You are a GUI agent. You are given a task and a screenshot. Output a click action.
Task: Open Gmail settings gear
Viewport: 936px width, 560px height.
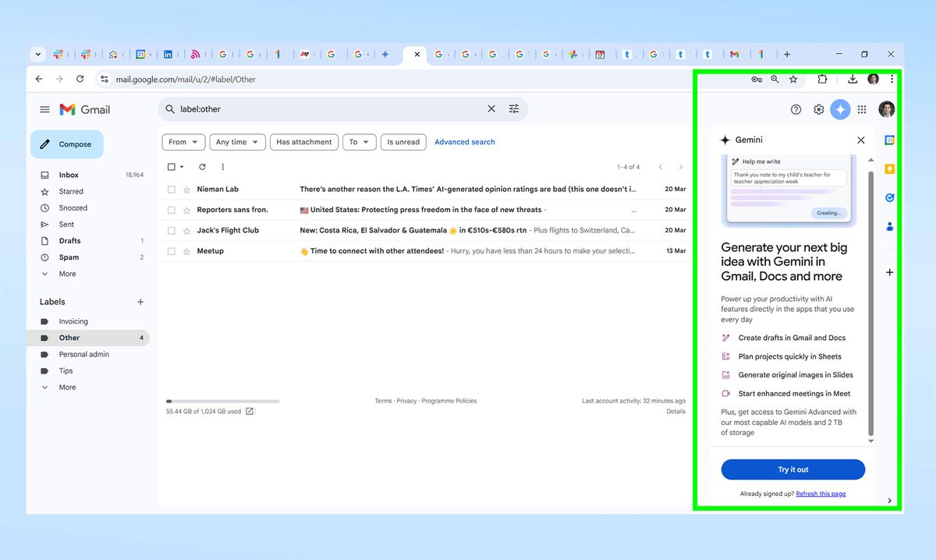coord(818,109)
